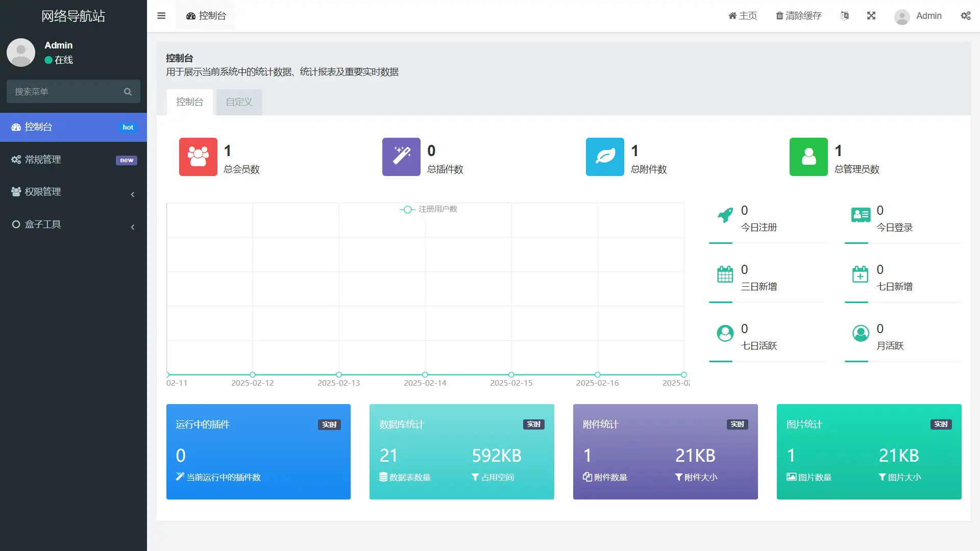Click the fullscreen expand icon

point(871,16)
